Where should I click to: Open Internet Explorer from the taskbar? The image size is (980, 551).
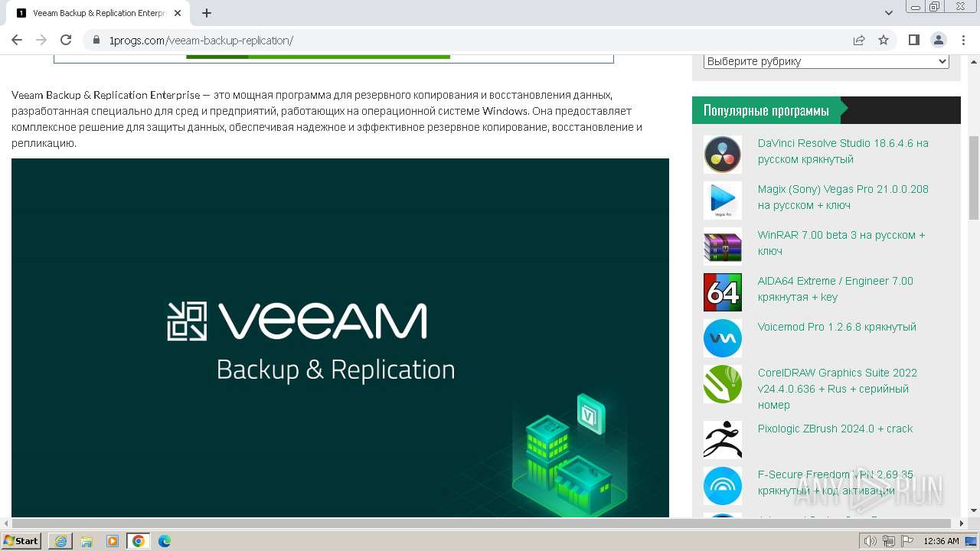[x=60, y=541]
